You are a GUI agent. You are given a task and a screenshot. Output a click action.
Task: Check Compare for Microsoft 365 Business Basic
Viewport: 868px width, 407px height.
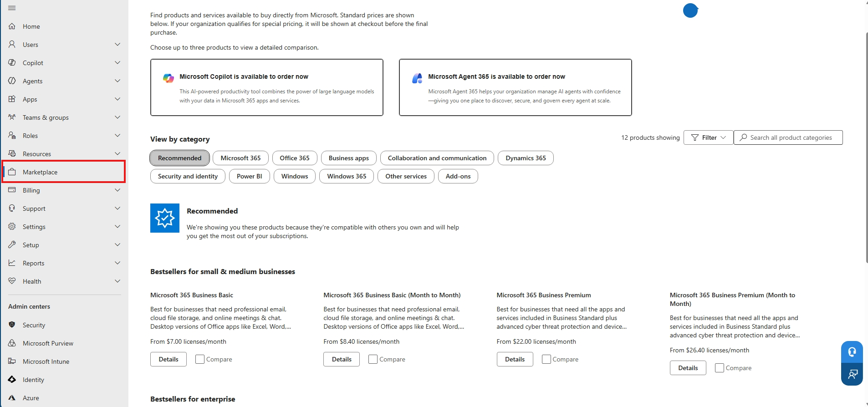(x=200, y=359)
